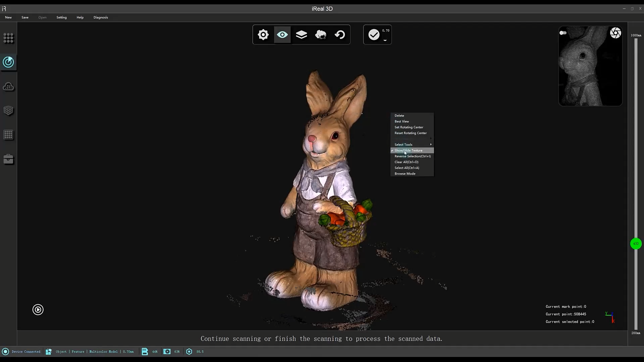Toggle Show/Hide Texture in context menu
The width and height of the screenshot is (644, 362).
click(408, 150)
